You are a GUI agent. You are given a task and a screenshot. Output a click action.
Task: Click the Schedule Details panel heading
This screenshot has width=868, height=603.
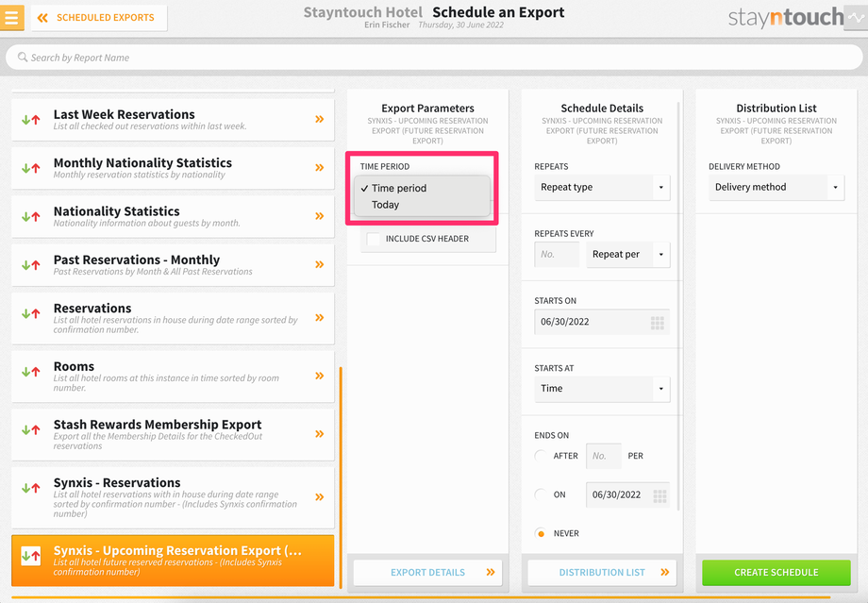tap(602, 109)
